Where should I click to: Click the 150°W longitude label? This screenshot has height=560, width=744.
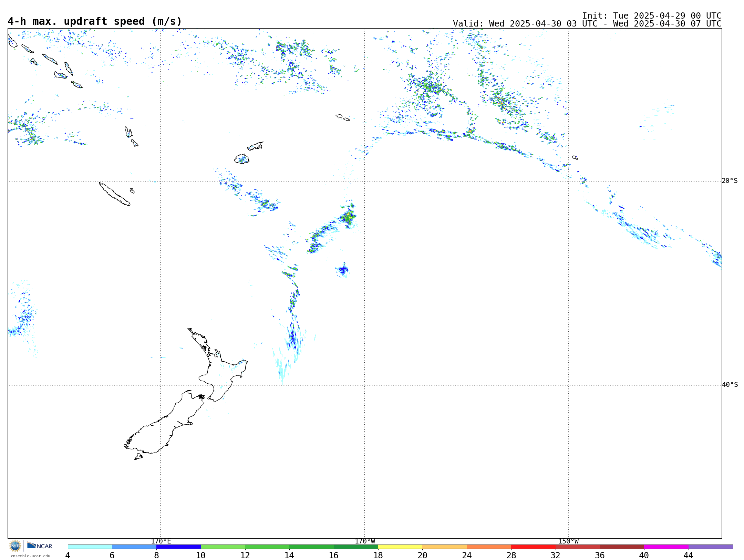tap(569, 541)
